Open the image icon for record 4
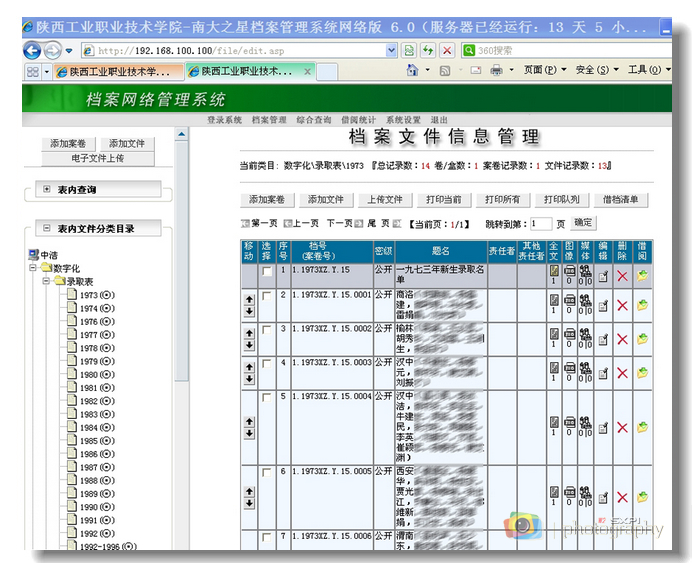 coord(569,367)
